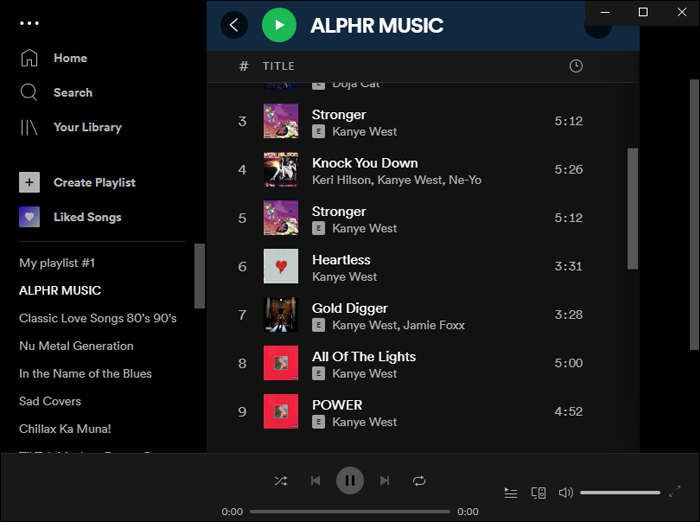Open Kanye West artist link under POWER

364,422
